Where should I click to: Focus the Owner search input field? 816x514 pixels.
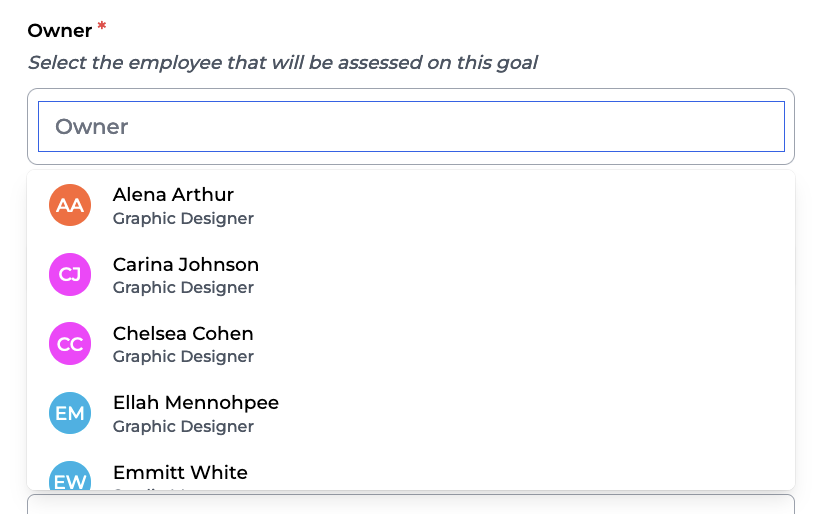(411, 127)
